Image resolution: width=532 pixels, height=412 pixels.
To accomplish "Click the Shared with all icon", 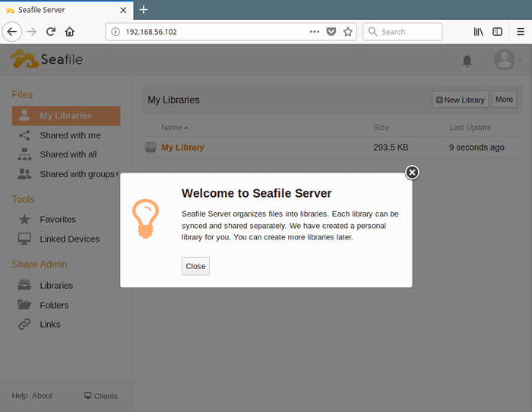I will pos(24,154).
